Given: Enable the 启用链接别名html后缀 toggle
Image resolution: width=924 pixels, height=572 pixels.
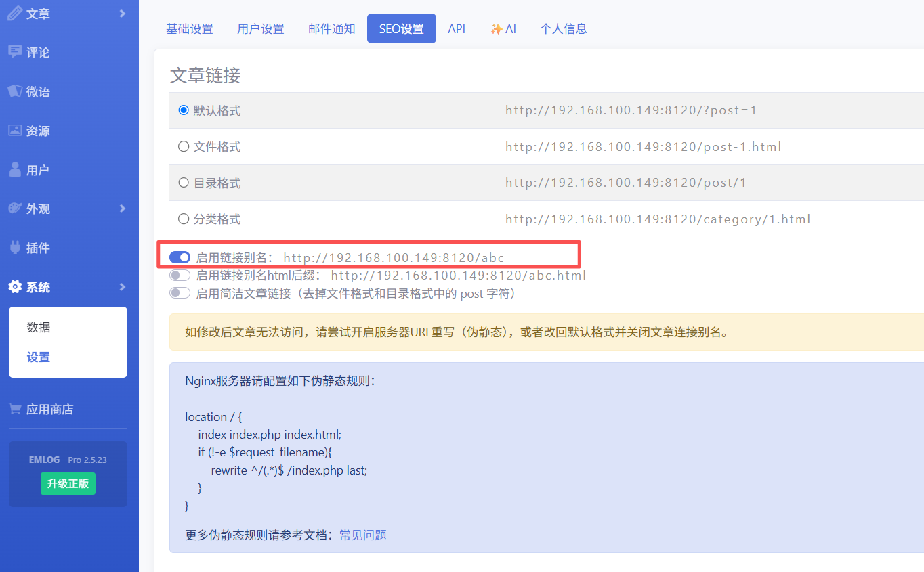Looking at the screenshot, I should (x=180, y=276).
